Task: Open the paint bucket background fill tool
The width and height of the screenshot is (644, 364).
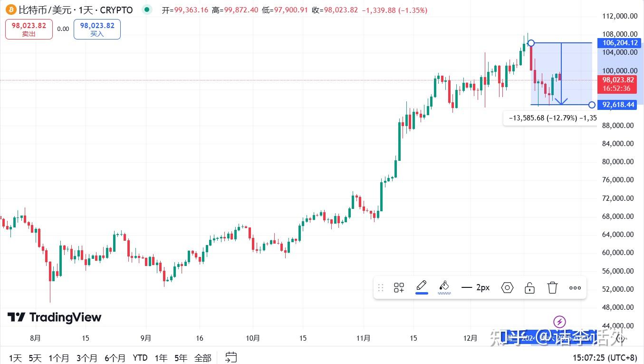Action: 444,285
